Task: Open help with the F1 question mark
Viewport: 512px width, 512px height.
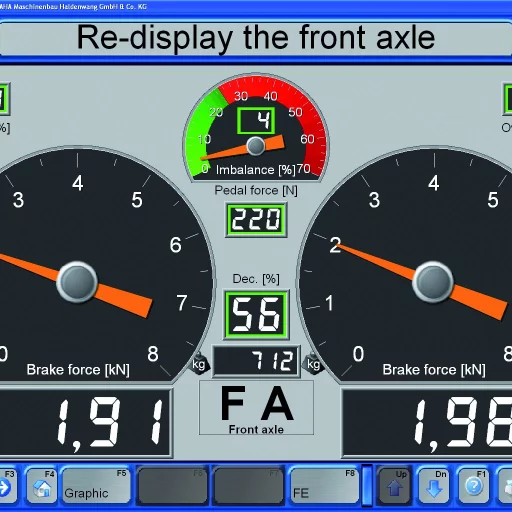Action: pos(474,485)
